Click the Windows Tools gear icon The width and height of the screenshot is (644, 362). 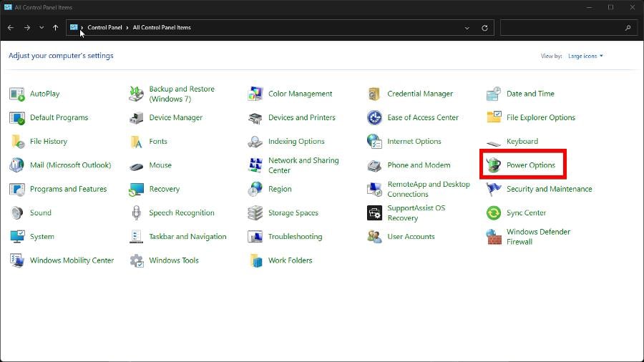pyautogui.click(x=137, y=260)
